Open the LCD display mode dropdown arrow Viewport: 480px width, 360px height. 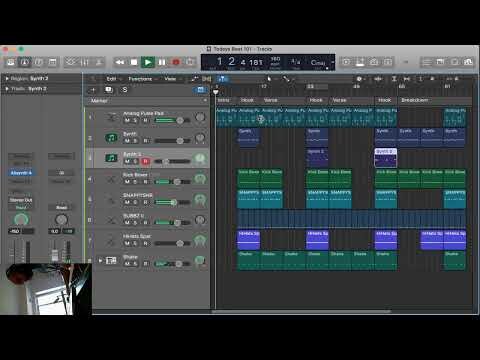tap(332, 62)
